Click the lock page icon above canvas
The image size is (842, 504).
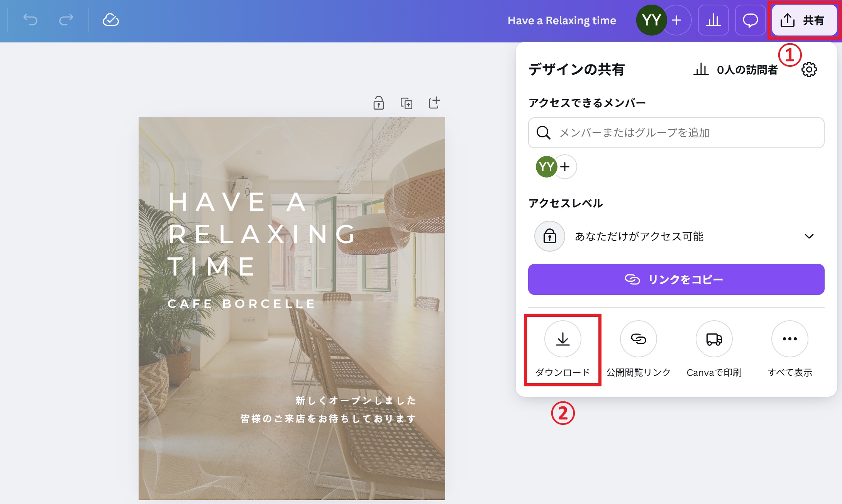tap(378, 103)
